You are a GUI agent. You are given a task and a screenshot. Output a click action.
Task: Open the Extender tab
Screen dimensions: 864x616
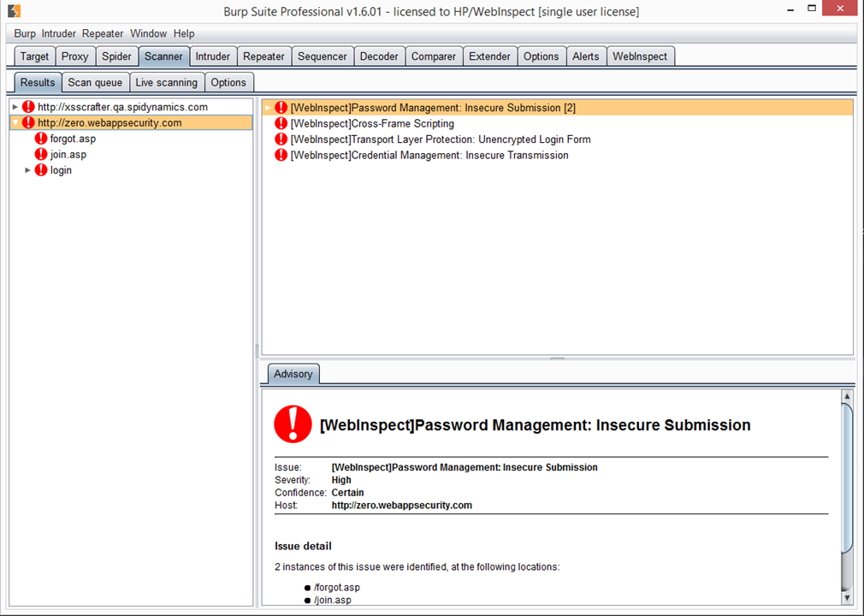click(x=490, y=56)
